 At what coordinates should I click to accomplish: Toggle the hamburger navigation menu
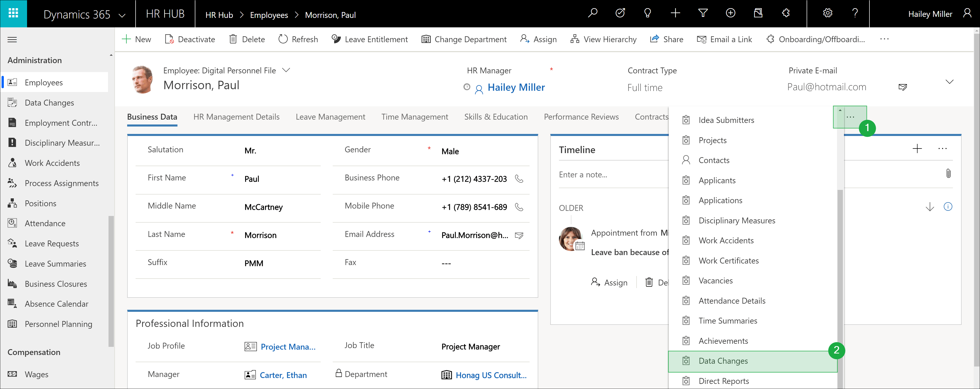click(x=12, y=40)
